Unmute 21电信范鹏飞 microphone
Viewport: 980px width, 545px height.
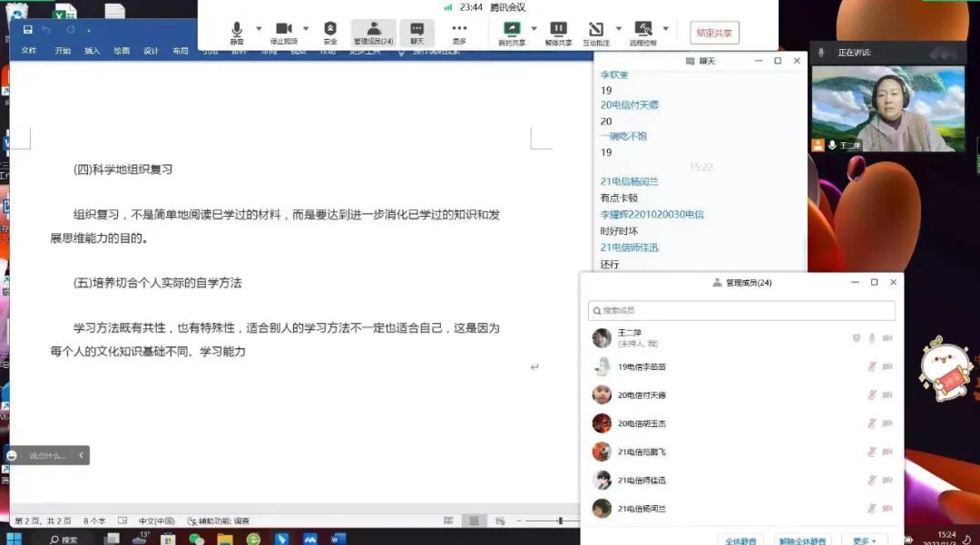click(x=872, y=452)
